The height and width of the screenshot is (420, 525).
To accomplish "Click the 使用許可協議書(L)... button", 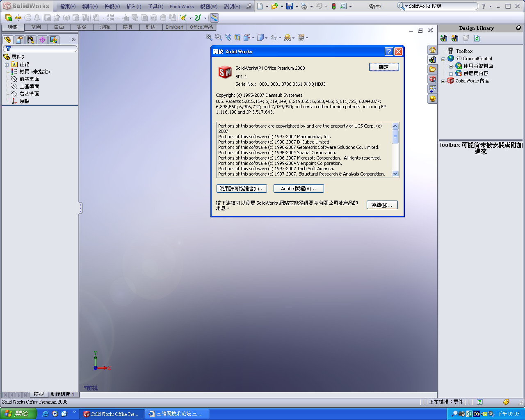I will 242,188.
